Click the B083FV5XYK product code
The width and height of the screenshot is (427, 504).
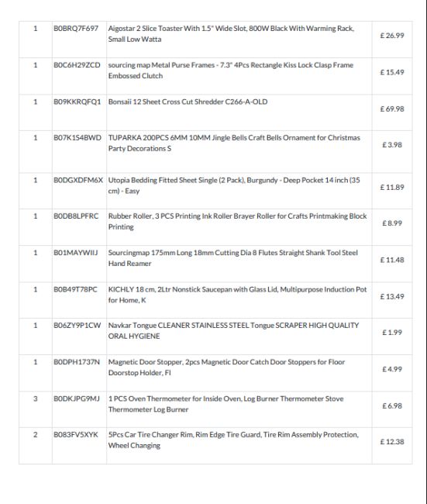tap(75, 434)
